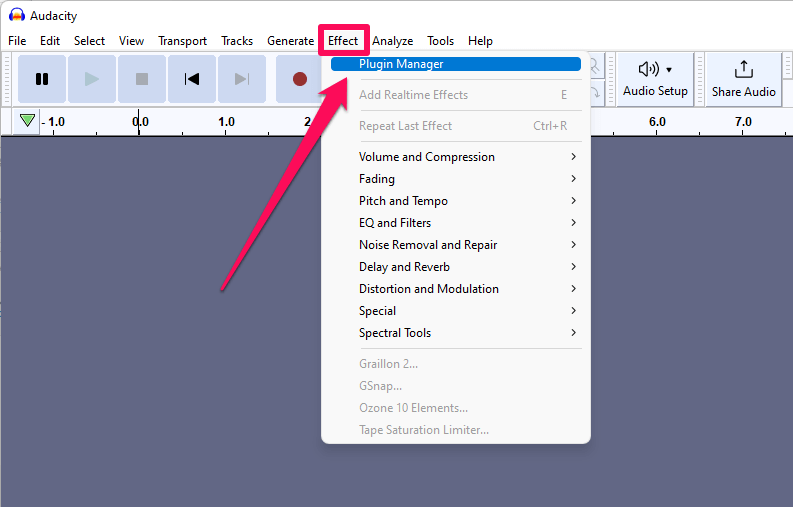Expand Distortion and Modulation submenu
Screen dimensions: 793x507
(456, 289)
